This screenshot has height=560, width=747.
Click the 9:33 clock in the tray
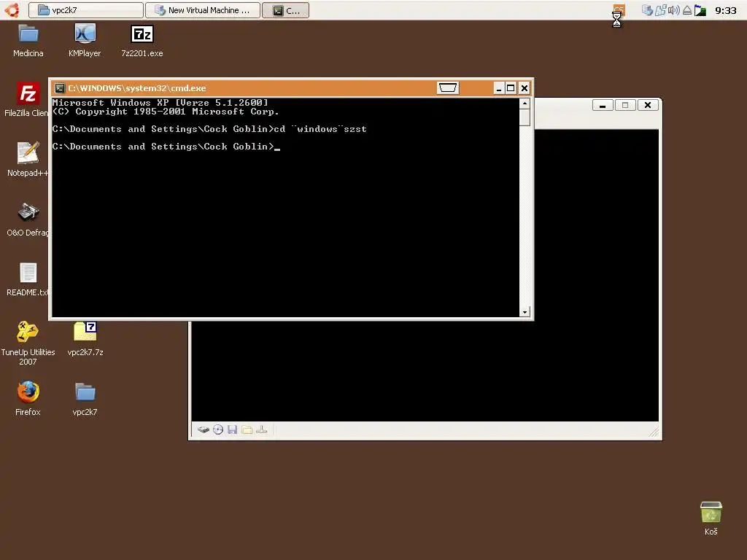pyautogui.click(x=726, y=10)
